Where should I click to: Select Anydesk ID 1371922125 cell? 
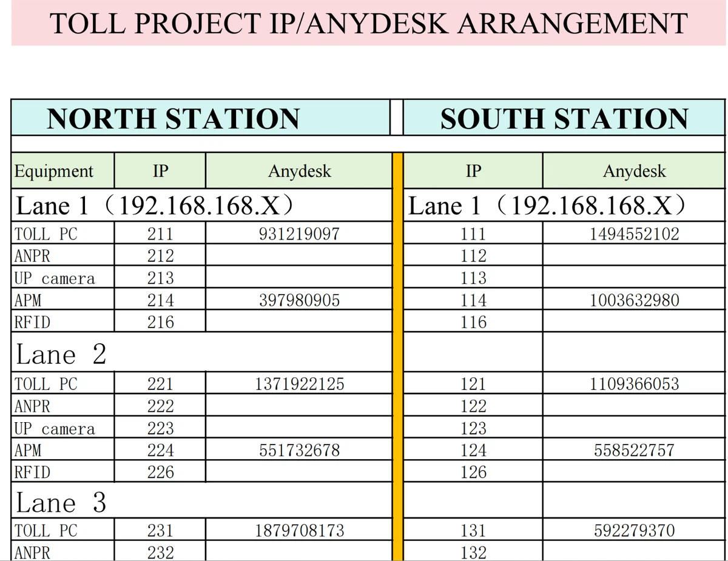coord(299,384)
